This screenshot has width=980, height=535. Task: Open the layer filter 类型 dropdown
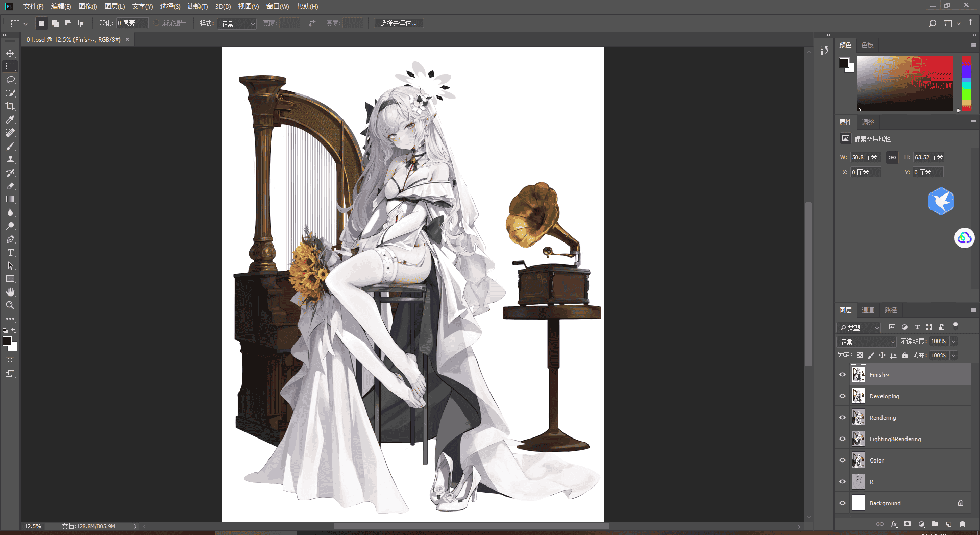click(x=859, y=327)
